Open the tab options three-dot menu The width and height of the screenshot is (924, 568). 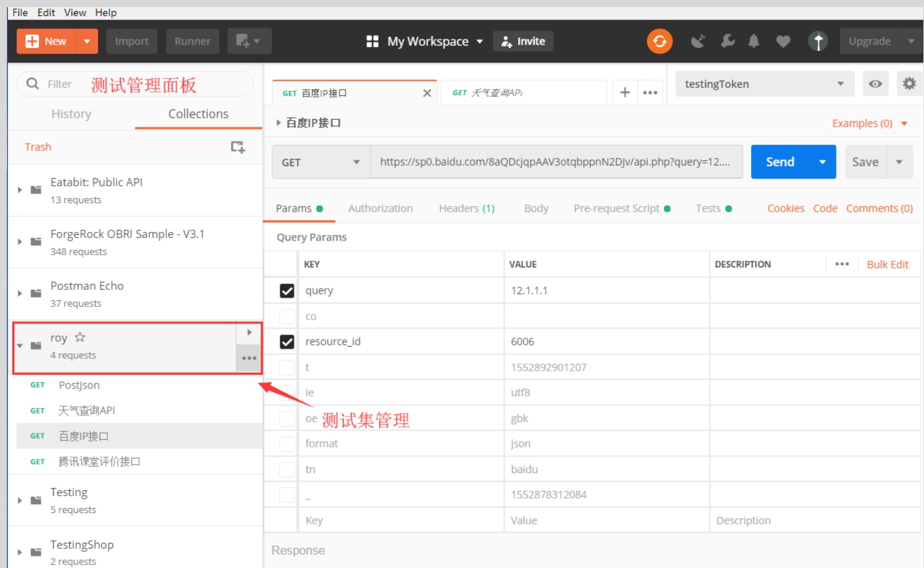[x=650, y=93]
